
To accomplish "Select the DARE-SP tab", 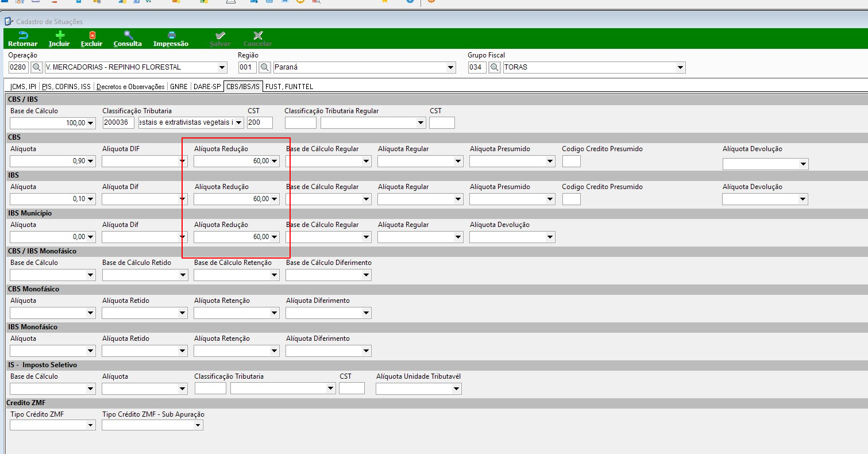I will tap(207, 87).
